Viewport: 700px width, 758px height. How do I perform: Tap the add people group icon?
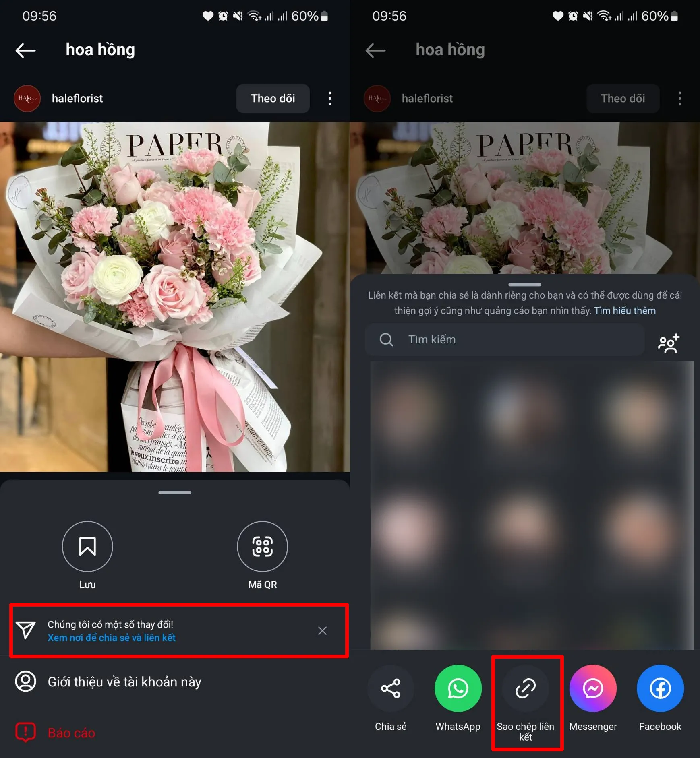point(669,343)
